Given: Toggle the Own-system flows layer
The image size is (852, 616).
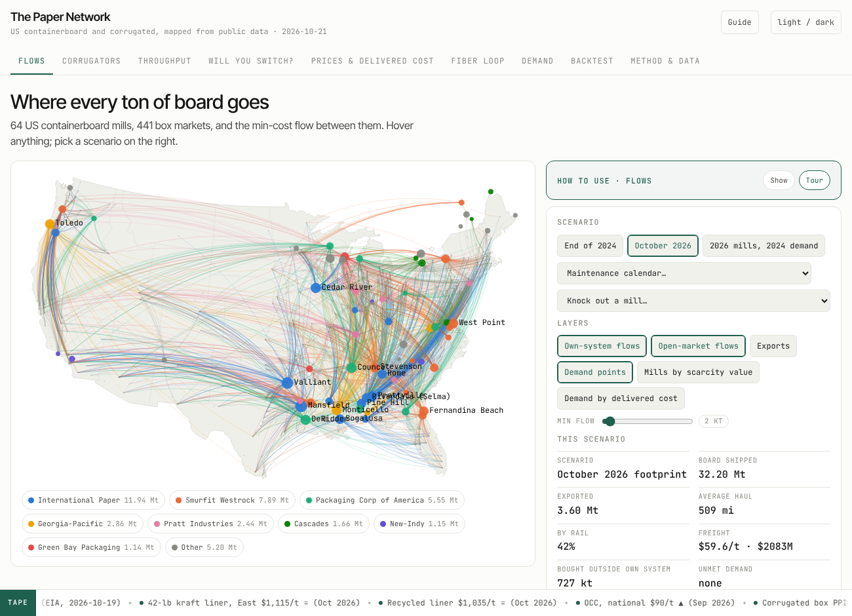Looking at the screenshot, I should coord(602,346).
